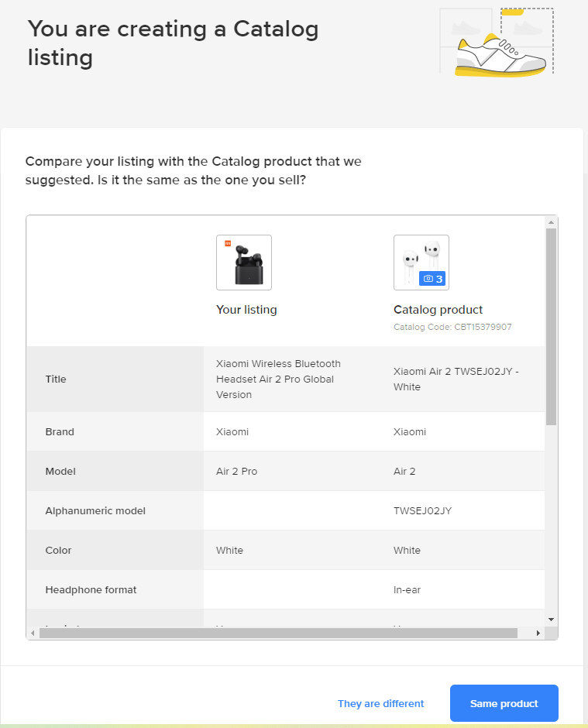
Task: Click the Headphone format row label
Action: (91, 589)
